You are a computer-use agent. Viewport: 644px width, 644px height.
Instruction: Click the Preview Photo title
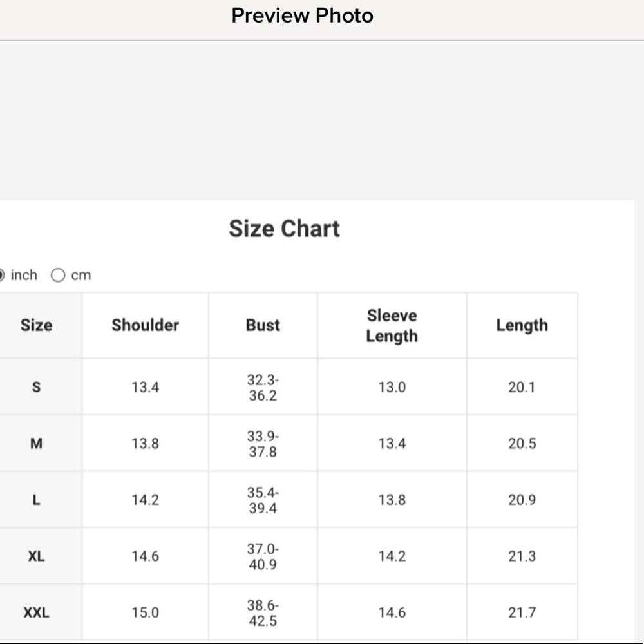click(x=302, y=15)
